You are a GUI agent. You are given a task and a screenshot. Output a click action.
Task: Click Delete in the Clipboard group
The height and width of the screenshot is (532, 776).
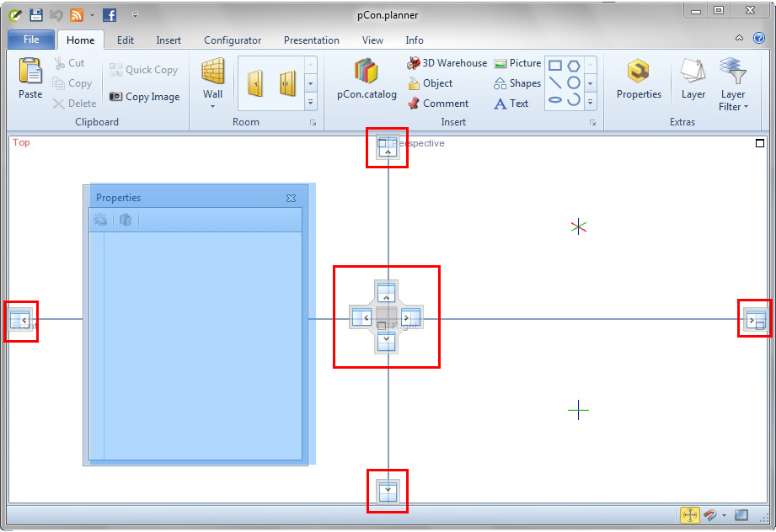point(75,104)
